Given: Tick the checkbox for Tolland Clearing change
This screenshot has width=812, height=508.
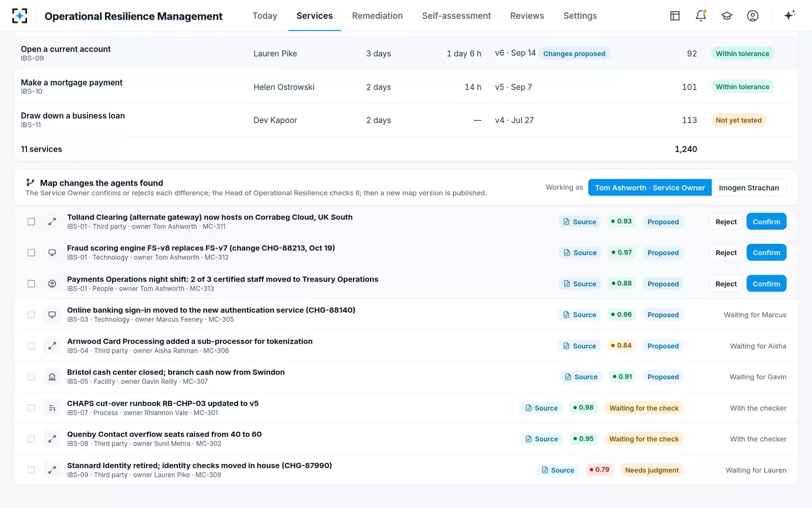Looking at the screenshot, I should click(x=32, y=222).
